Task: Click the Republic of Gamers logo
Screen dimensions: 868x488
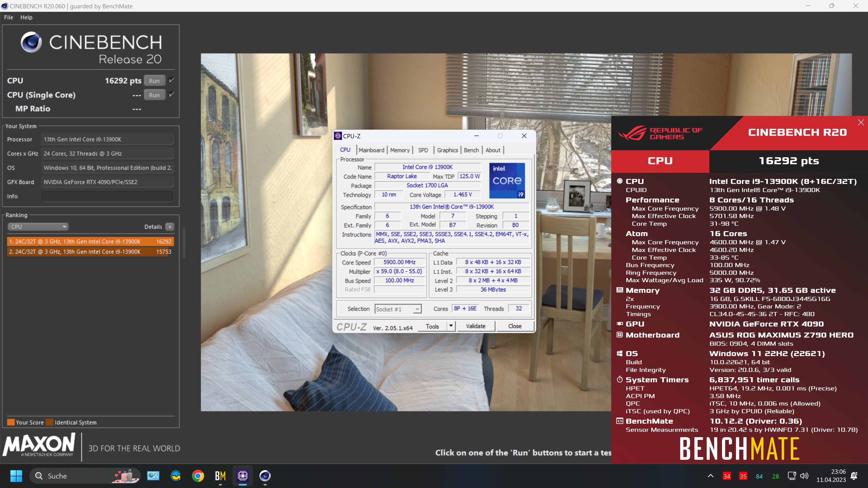Action: [x=661, y=133]
